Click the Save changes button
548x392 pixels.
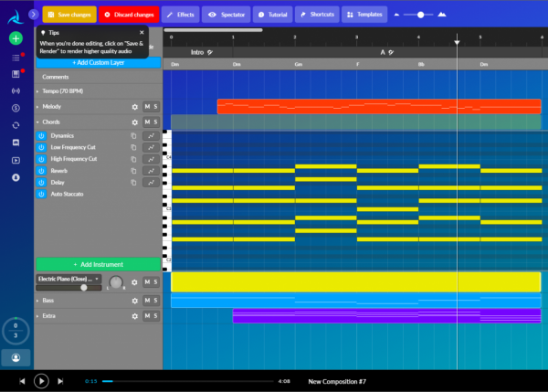coord(69,15)
